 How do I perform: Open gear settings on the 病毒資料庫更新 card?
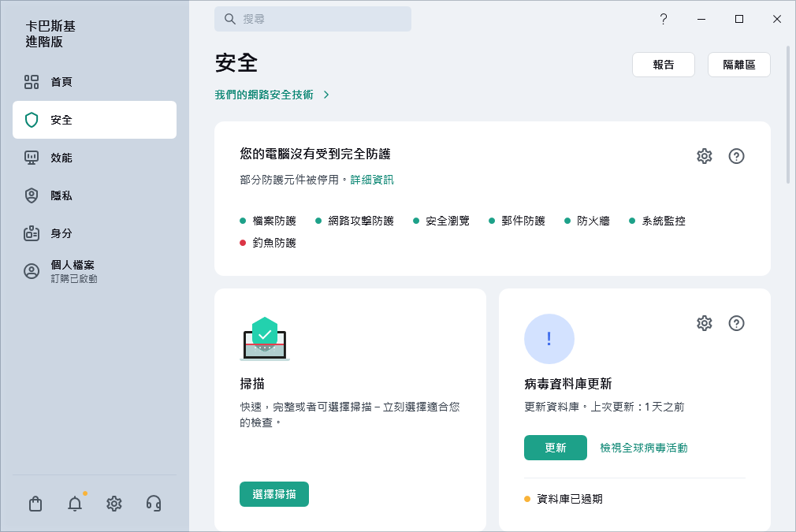[x=704, y=323]
